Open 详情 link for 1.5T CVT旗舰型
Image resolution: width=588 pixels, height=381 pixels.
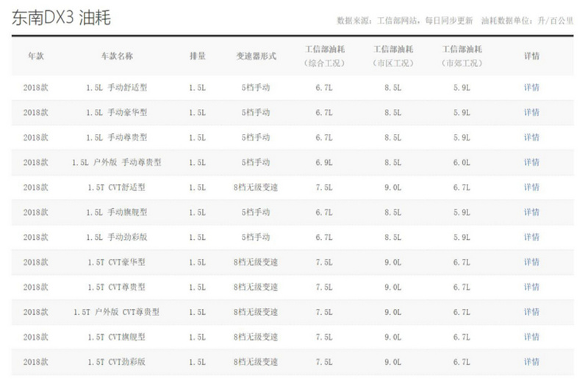pyautogui.click(x=531, y=337)
